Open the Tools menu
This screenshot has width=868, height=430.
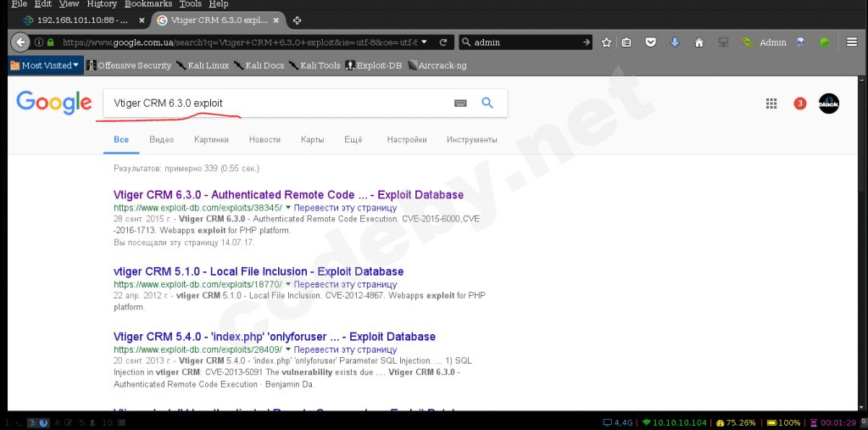(x=191, y=4)
